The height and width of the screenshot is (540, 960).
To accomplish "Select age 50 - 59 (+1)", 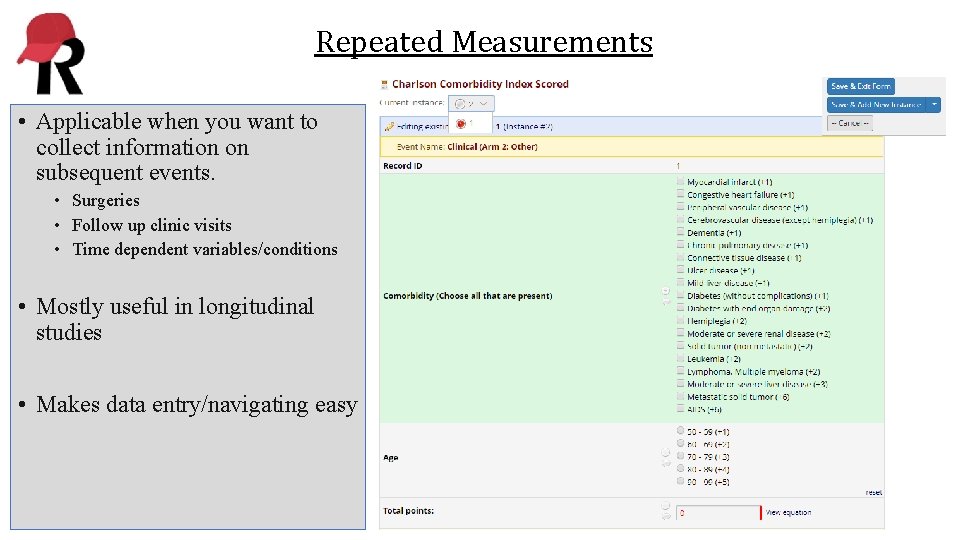I will (x=680, y=431).
